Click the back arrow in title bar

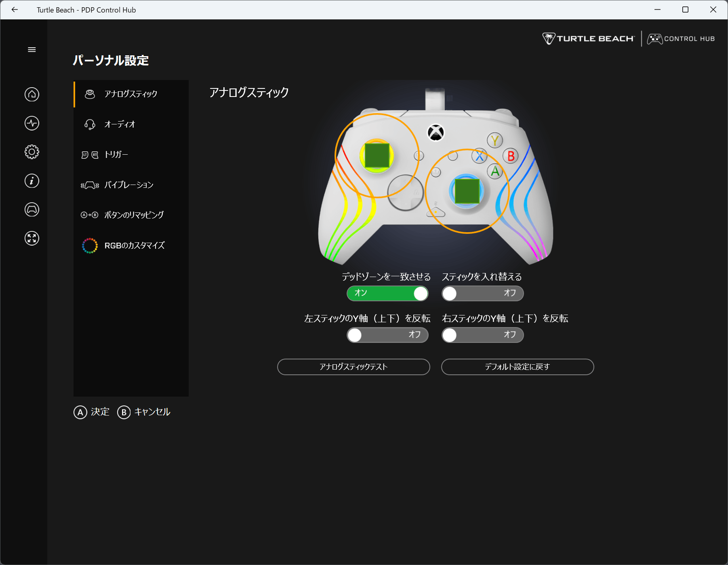click(15, 10)
